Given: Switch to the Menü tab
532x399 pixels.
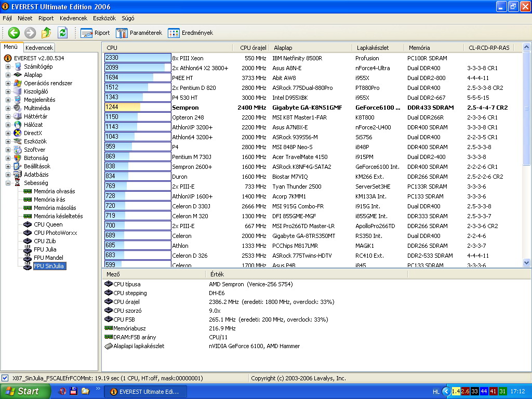Looking at the screenshot, I should (11, 47).
